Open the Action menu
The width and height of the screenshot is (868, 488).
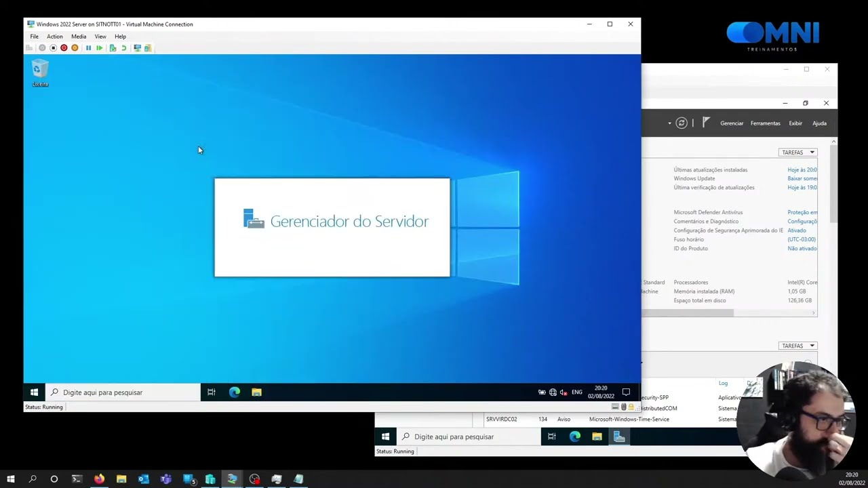(55, 37)
